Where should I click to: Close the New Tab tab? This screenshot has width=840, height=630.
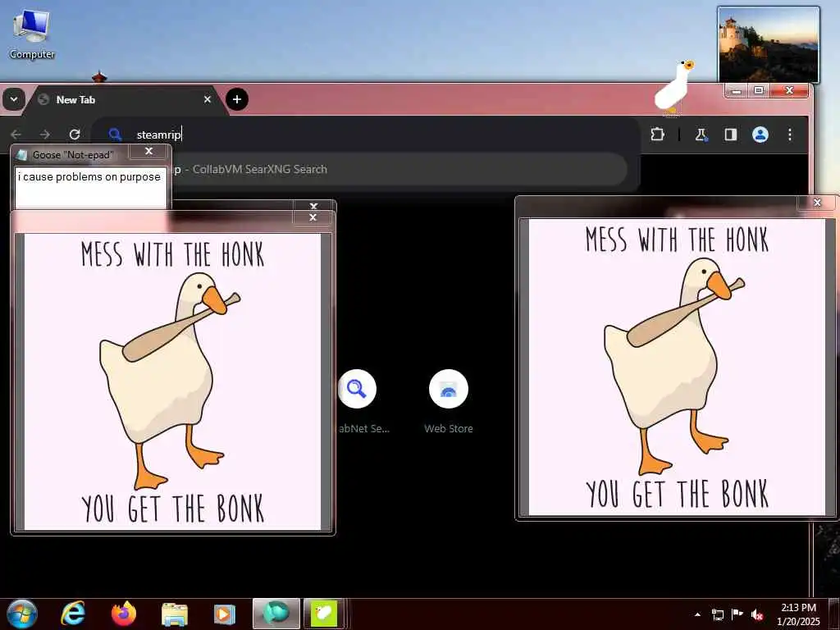[x=208, y=99]
